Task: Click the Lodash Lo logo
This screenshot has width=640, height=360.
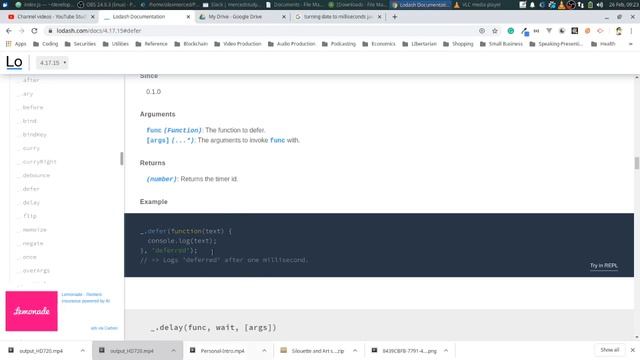Action: [x=14, y=62]
